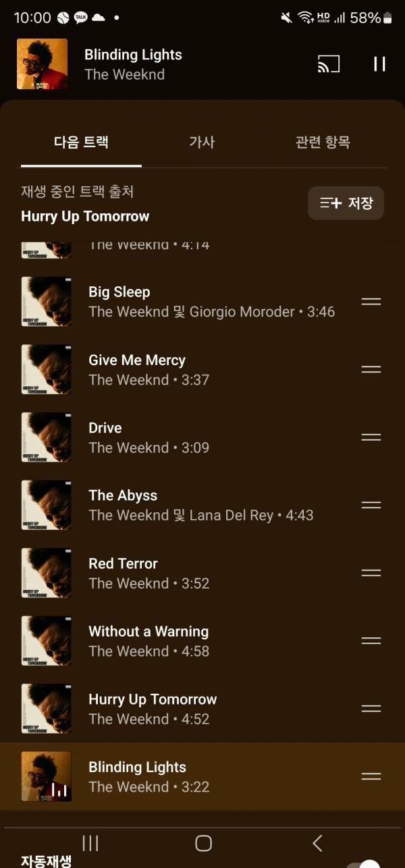Viewport: 405px width, 868px height.
Task: Pause the playing track
Action: pyautogui.click(x=379, y=64)
